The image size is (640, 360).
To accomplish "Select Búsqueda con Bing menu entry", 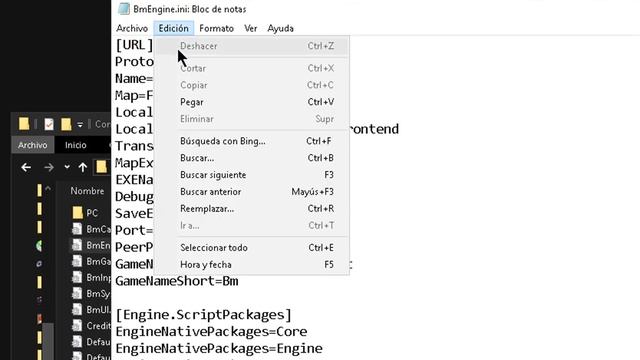I will click(x=252, y=141).
